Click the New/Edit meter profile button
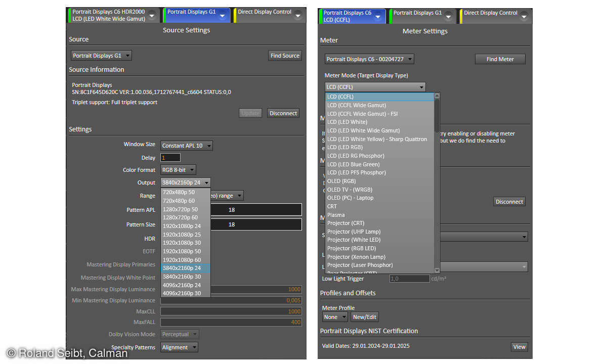This screenshot has width=607, height=364. (365, 317)
